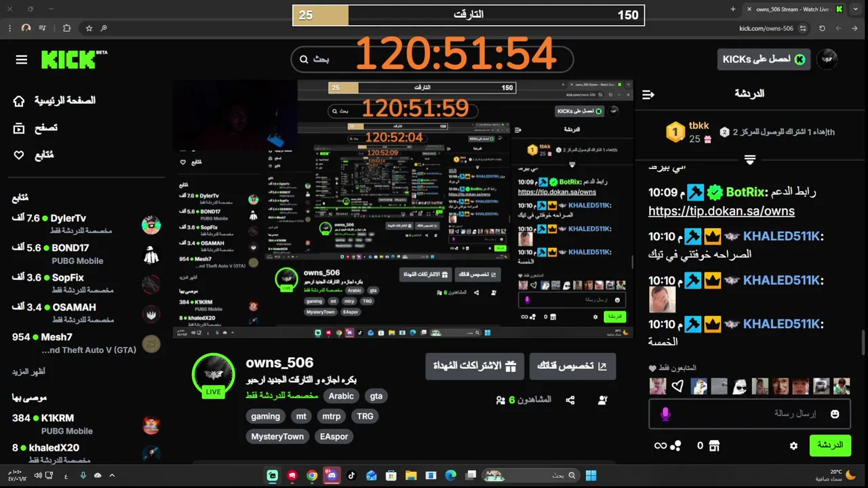The height and width of the screenshot is (488, 868).
Task: Click the إرسال رسالة message input
Action: [x=749, y=413]
